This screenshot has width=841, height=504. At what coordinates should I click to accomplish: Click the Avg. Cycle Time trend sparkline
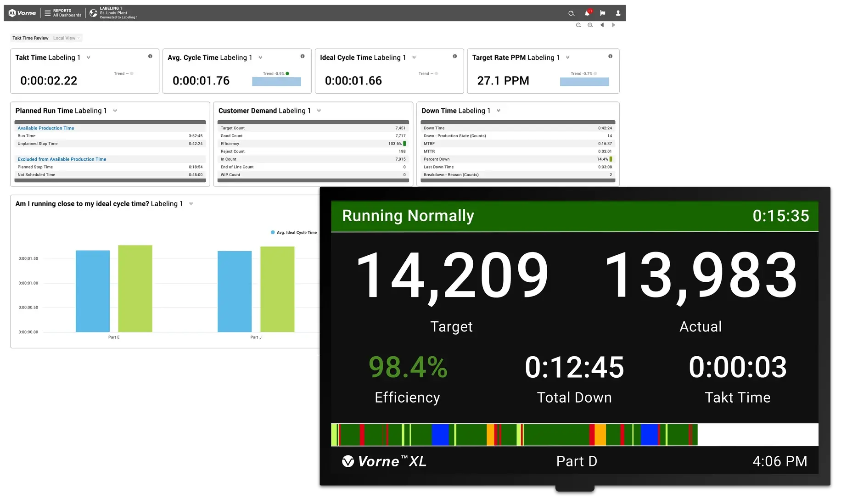tap(276, 82)
